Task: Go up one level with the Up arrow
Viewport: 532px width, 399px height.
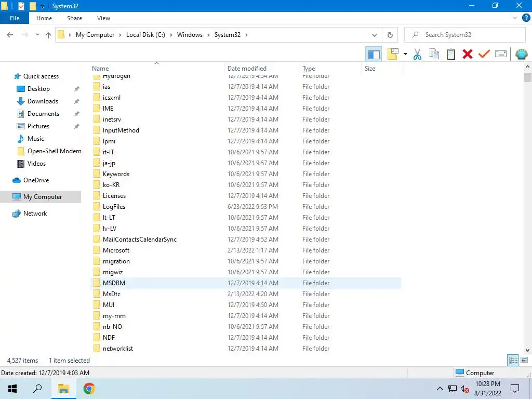Action: tap(48, 35)
